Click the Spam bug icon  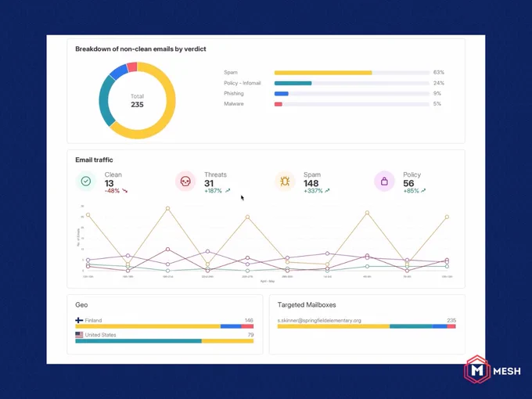point(285,182)
